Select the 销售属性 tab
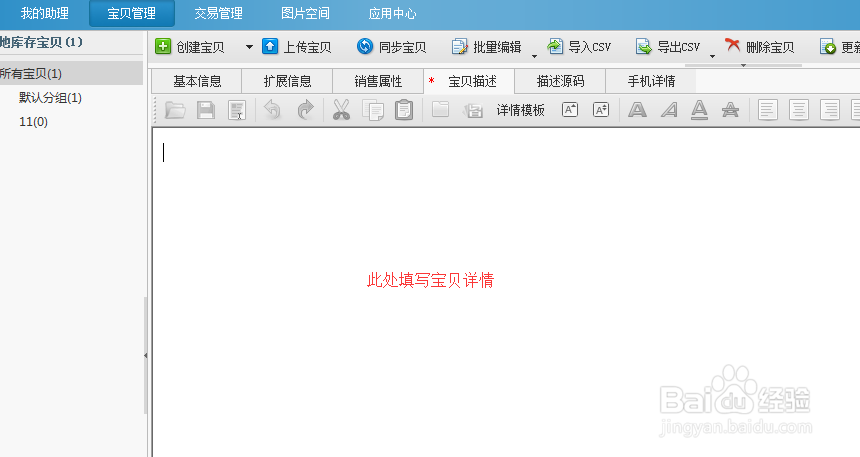This screenshot has width=860, height=457. tap(378, 81)
